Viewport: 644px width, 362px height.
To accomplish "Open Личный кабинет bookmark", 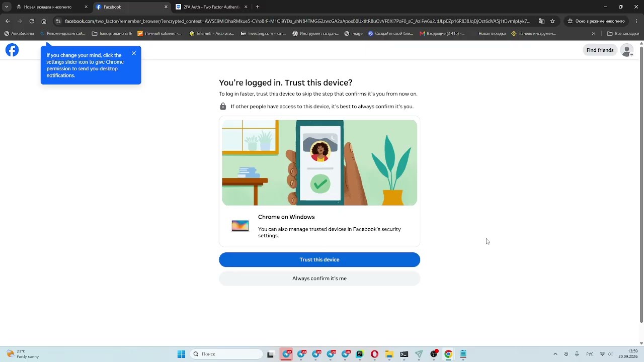I will pos(159,34).
